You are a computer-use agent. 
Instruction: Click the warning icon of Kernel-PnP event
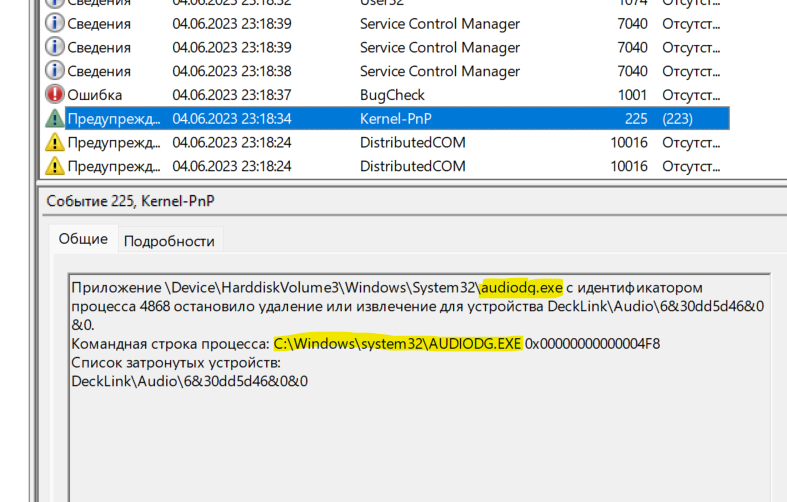[x=55, y=118]
